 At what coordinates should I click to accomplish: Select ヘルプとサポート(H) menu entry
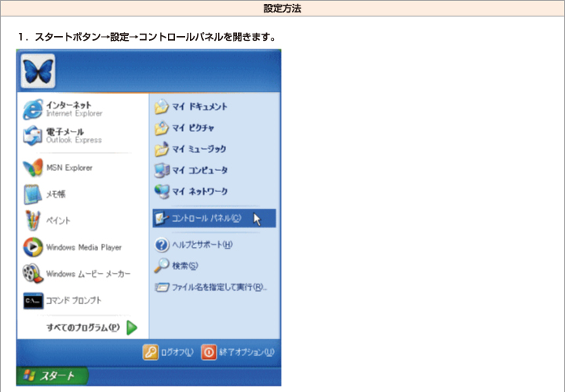202,245
